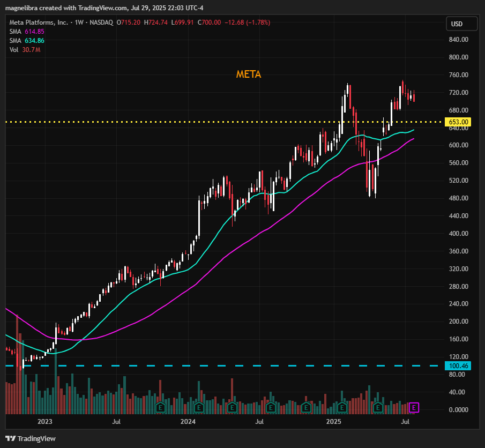Image resolution: width=485 pixels, height=448 pixels.
Task: Click the earnings E marker just before 2024
Action: (160, 407)
